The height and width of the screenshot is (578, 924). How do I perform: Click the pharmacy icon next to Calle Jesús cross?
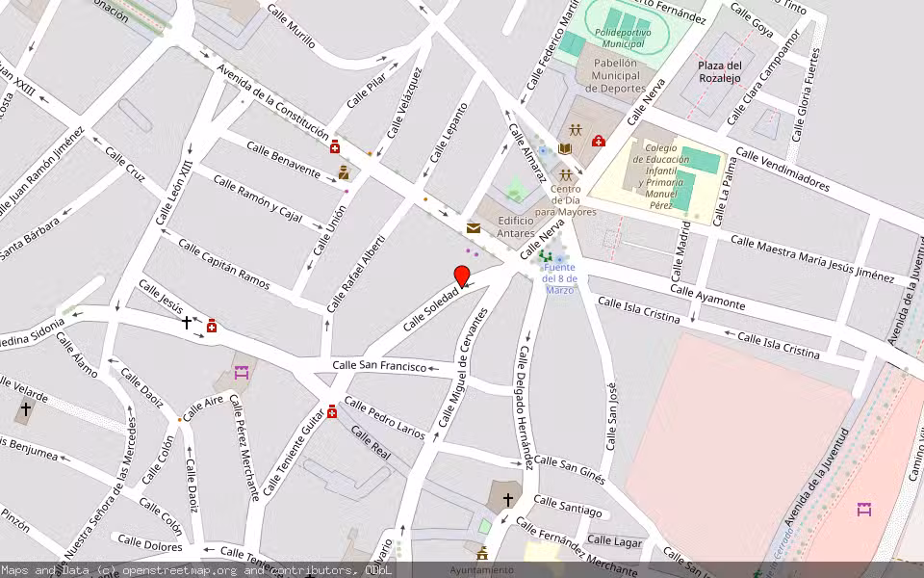pos(212,326)
